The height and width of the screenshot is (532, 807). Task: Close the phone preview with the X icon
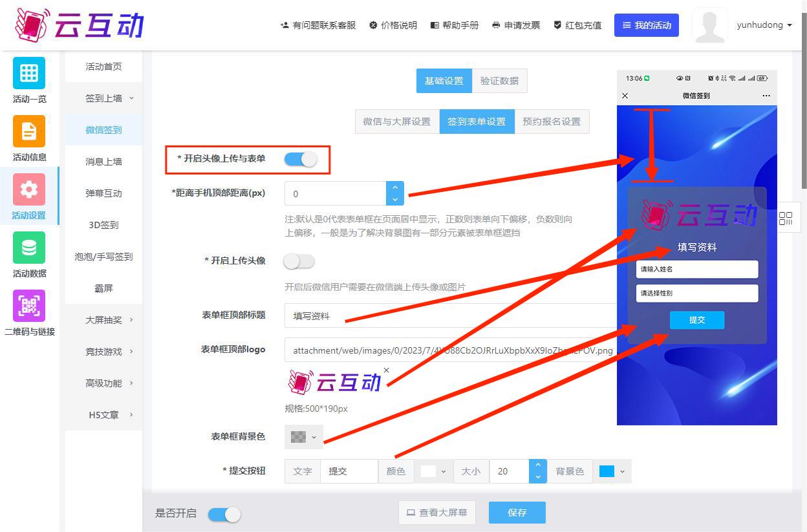coord(625,96)
